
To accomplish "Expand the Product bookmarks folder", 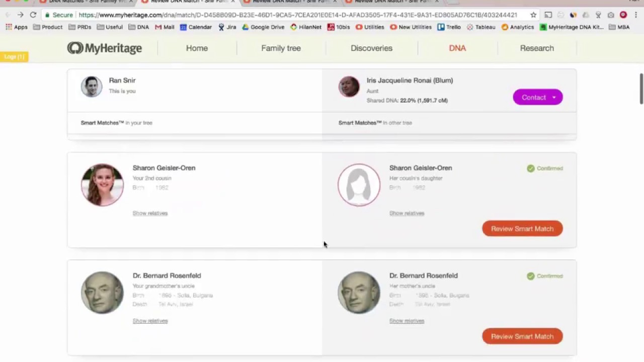I will click(48, 27).
